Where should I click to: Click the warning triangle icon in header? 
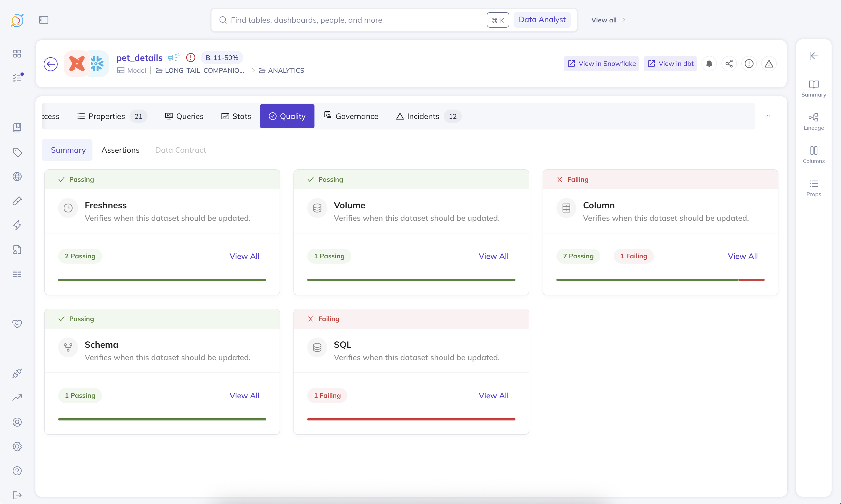click(769, 64)
